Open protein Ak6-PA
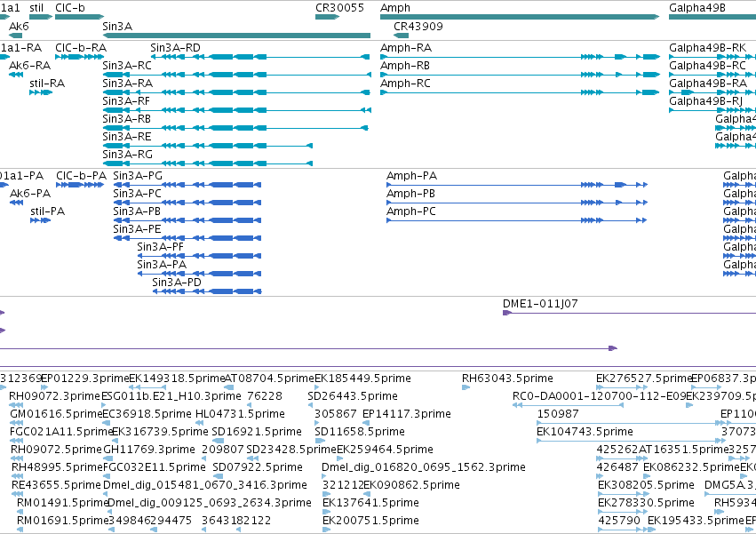This screenshot has height=534, width=756. click(x=30, y=194)
